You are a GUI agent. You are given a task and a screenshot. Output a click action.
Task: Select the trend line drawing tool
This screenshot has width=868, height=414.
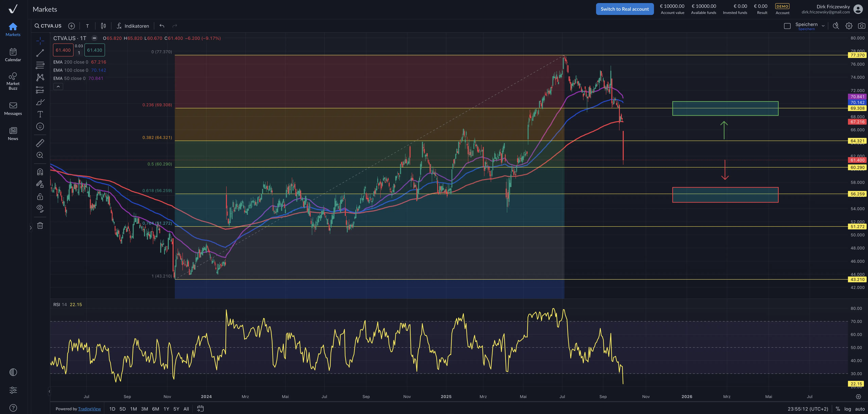(40, 53)
